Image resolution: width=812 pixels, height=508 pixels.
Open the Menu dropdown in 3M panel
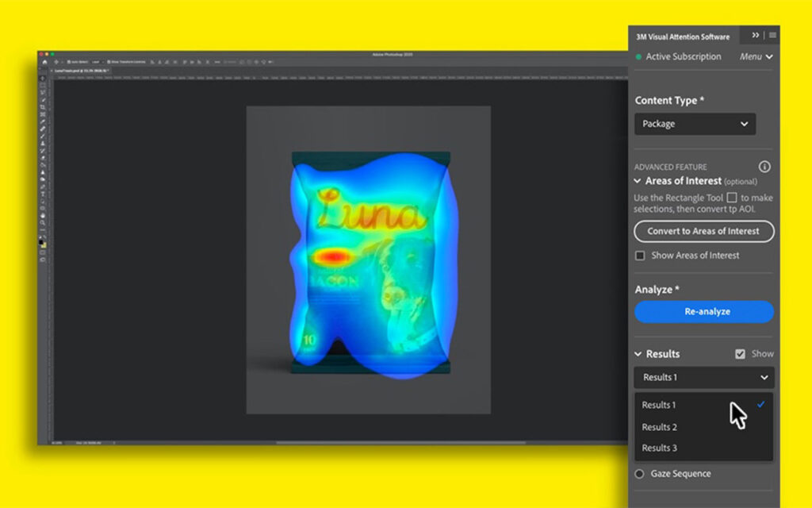pos(756,56)
